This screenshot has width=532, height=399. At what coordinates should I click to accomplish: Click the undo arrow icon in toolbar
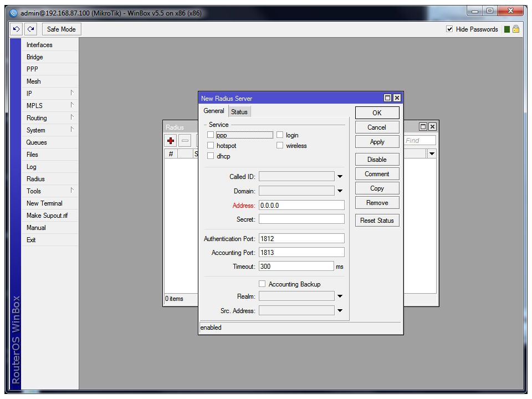(17, 29)
